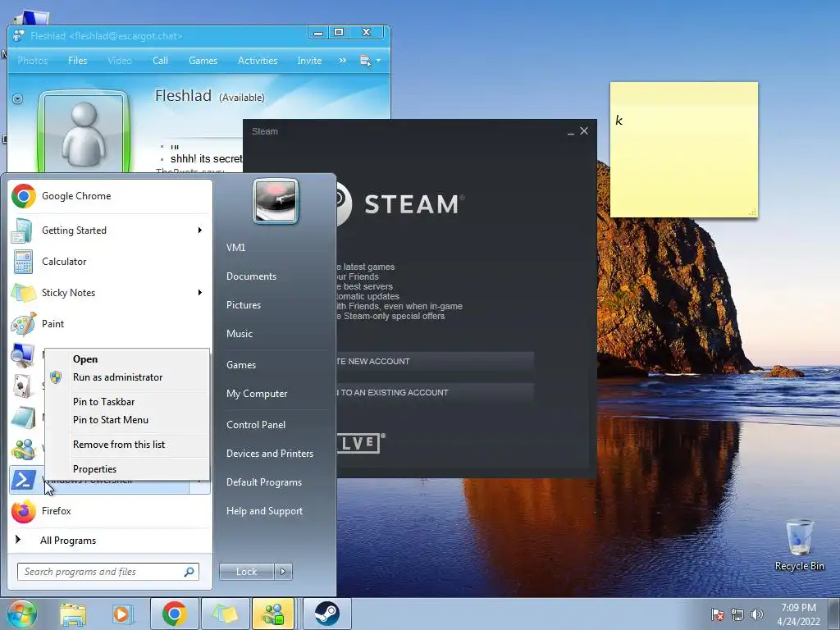Viewport: 840px width, 630px height.
Task: Click the taskbar clock and date
Action: (x=799, y=614)
